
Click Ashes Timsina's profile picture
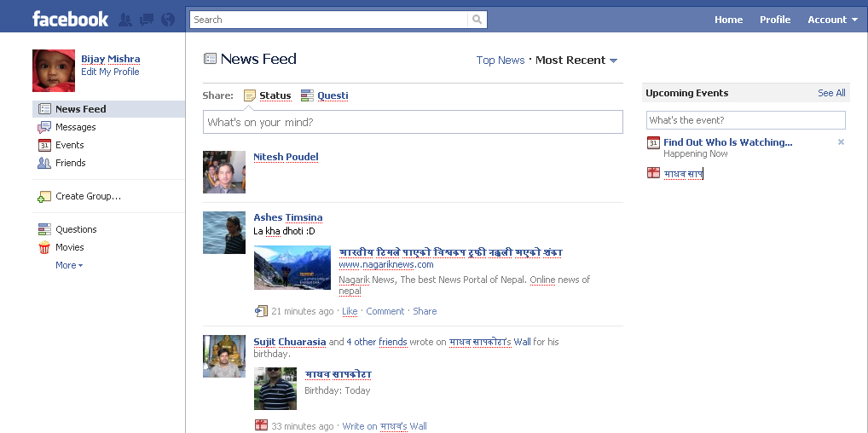223,233
